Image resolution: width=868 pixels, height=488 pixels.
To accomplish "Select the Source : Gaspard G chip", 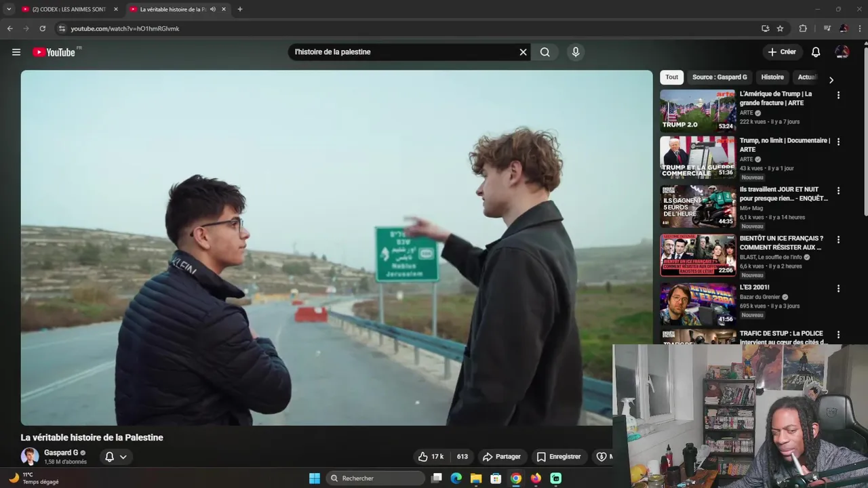I will click(x=719, y=77).
